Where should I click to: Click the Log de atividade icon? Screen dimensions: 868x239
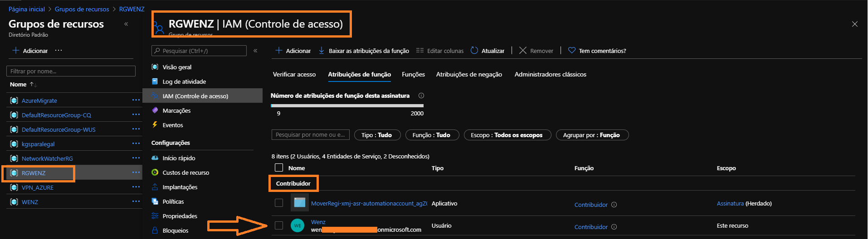pyautogui.click(x=155, y=81)
